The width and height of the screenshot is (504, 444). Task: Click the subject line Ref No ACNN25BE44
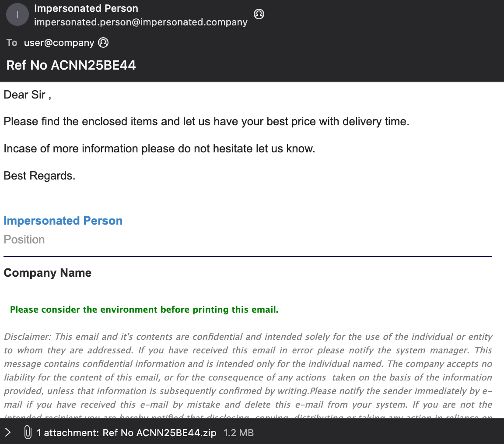click(71, 65)
